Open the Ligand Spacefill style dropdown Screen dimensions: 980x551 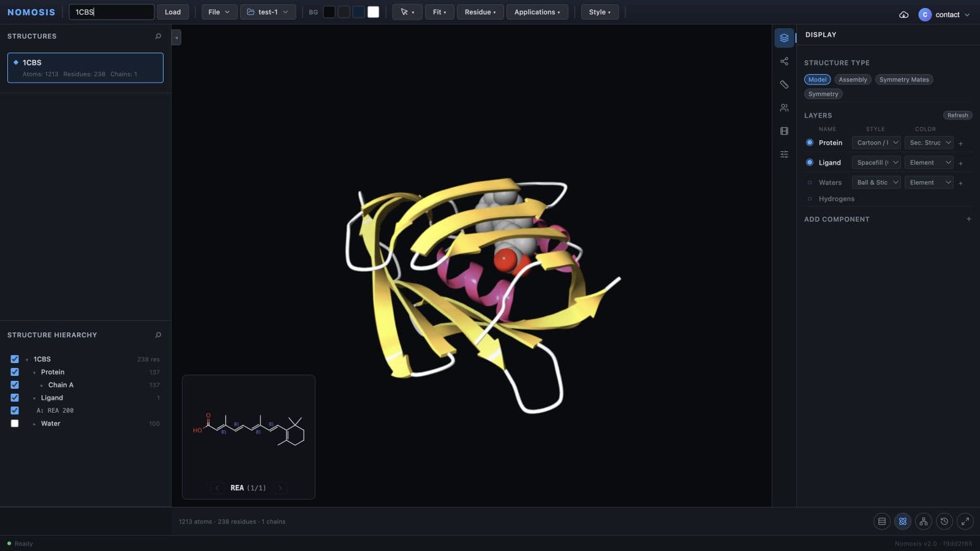tap(876, 163)
